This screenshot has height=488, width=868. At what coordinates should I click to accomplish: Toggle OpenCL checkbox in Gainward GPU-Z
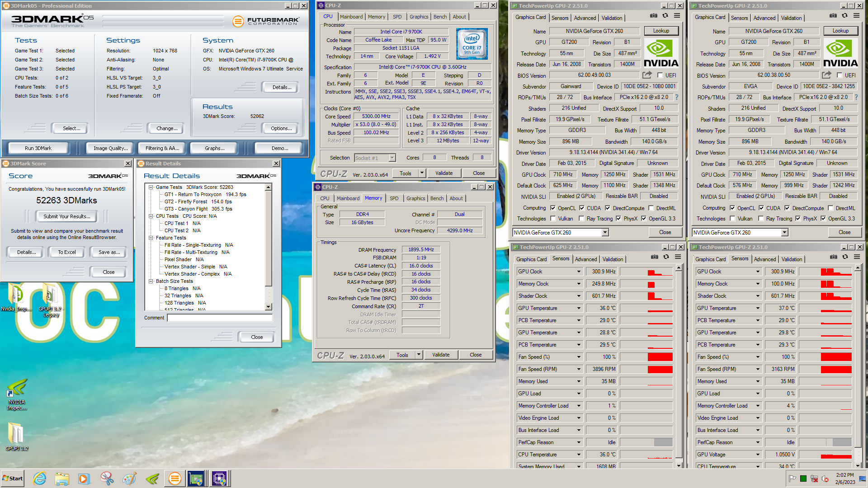pyautogui.click(x=553, y=208)
